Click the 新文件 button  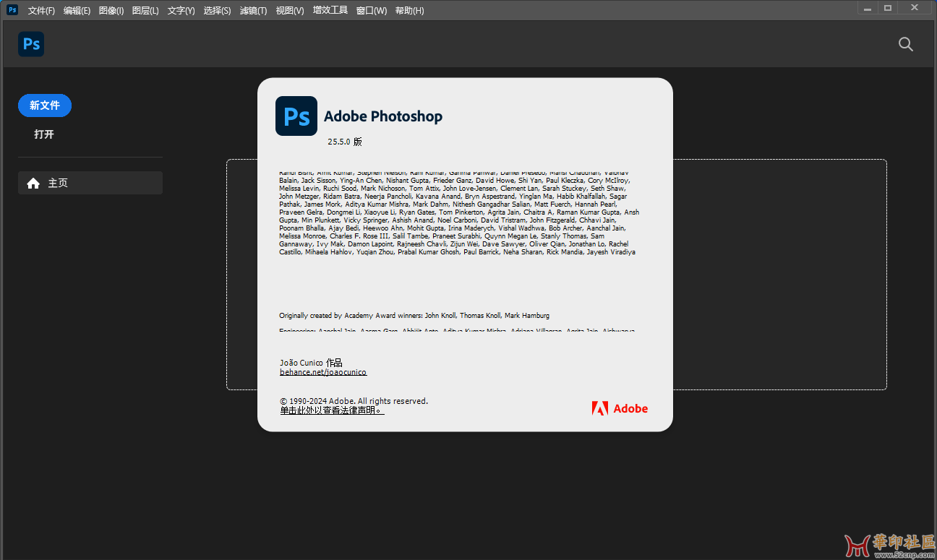coord(45,105)
